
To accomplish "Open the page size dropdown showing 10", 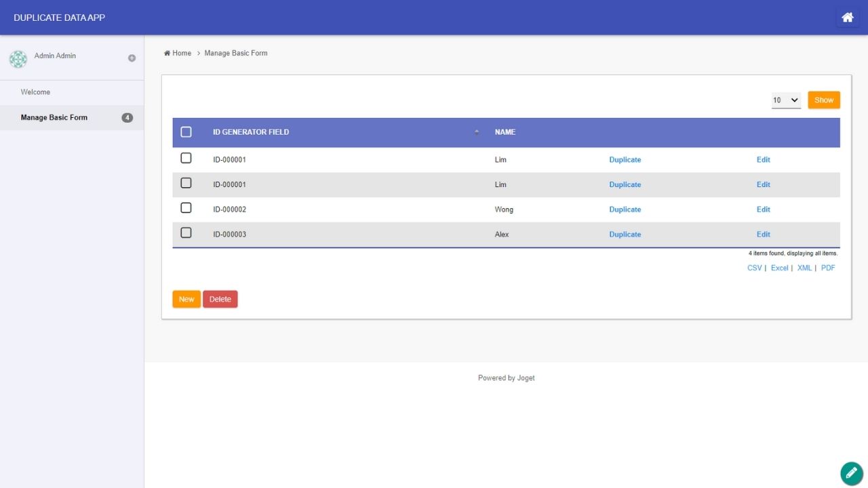I will coord(786,100).
